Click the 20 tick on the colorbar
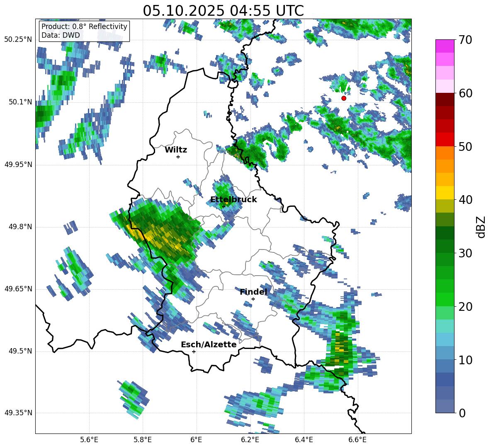The image size is (491, 448). (465, 307)
